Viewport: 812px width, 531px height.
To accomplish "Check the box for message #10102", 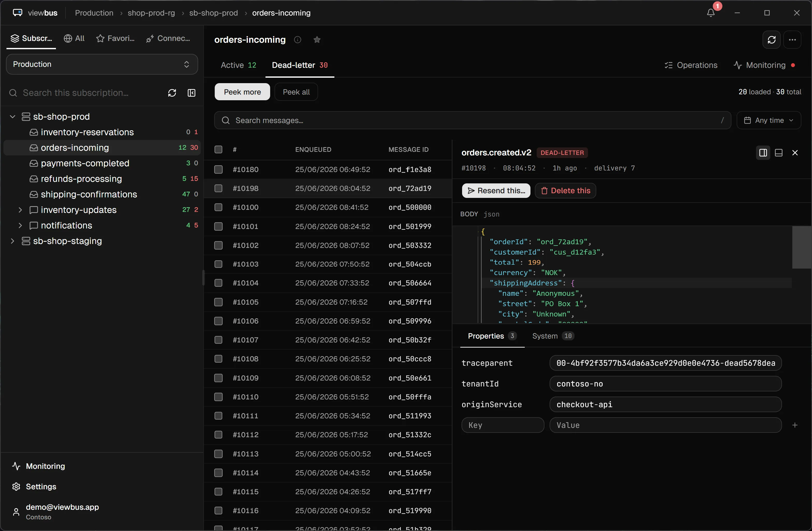I will tap(218, 245).
